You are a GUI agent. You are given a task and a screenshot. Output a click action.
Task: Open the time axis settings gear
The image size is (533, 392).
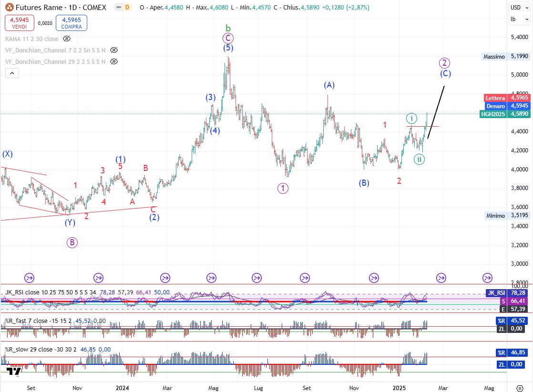[519, 388]
